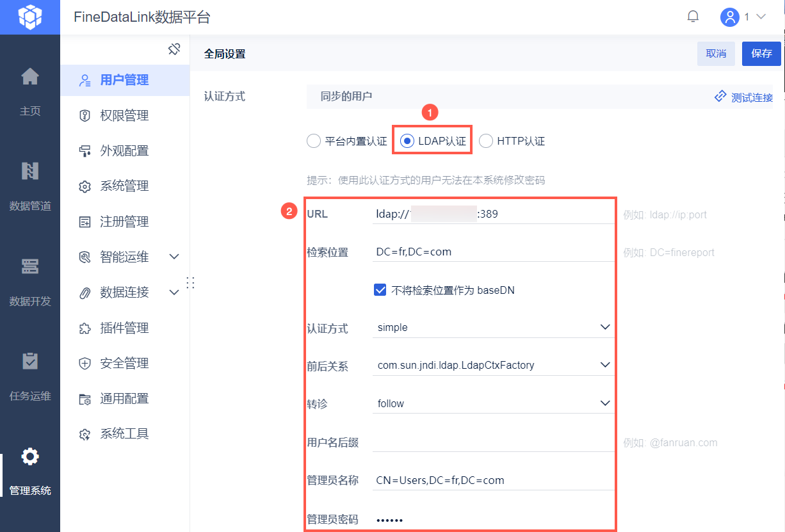
Task: Go to 安全管理 menu item
Action: pyautogui.click(x=125, y=364)
